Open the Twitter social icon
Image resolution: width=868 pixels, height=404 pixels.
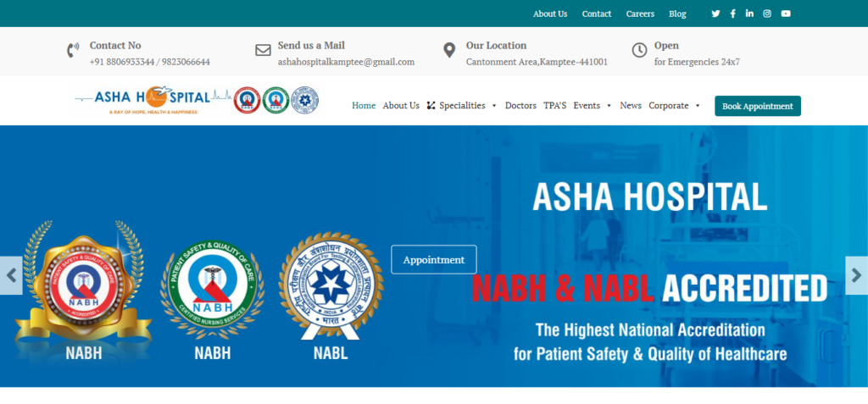pyautogui.click(x=715, y=14)
